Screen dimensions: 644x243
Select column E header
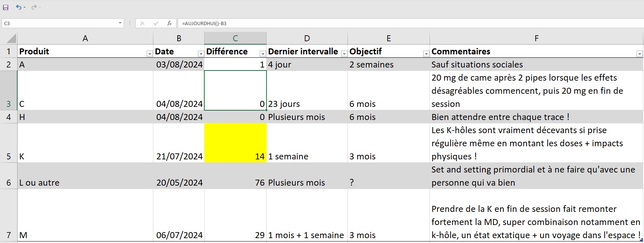pos(389,38)
